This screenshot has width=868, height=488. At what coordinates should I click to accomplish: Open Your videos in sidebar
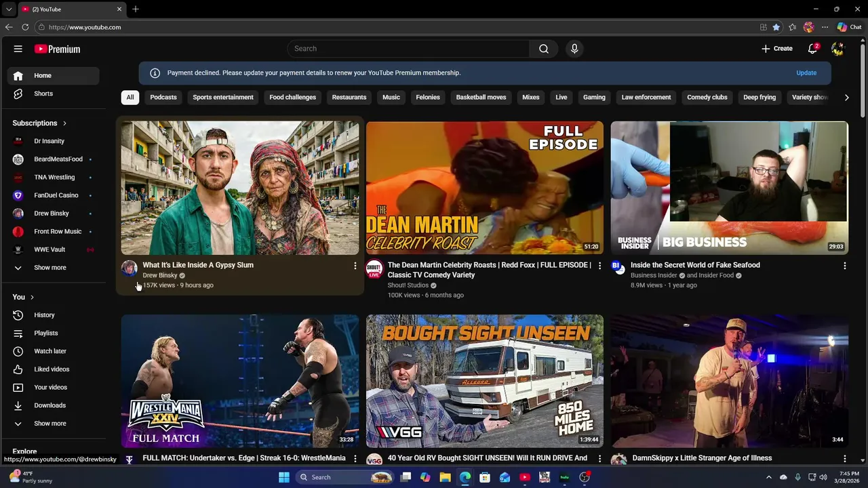click(x=53, y=388)
